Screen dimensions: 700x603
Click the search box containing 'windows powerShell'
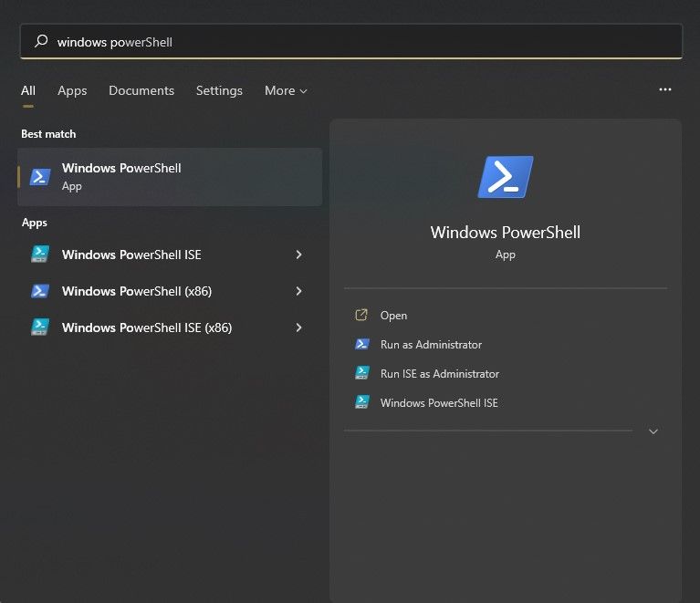pos(350,42)
